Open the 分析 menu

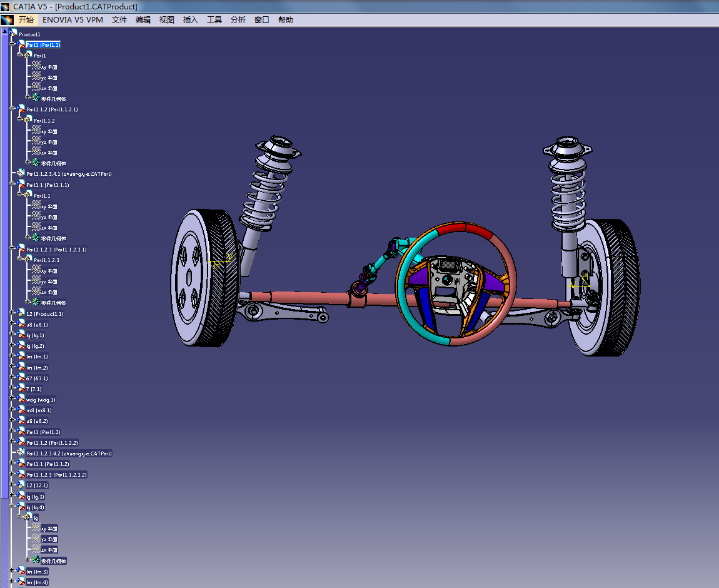coord(238,20)
